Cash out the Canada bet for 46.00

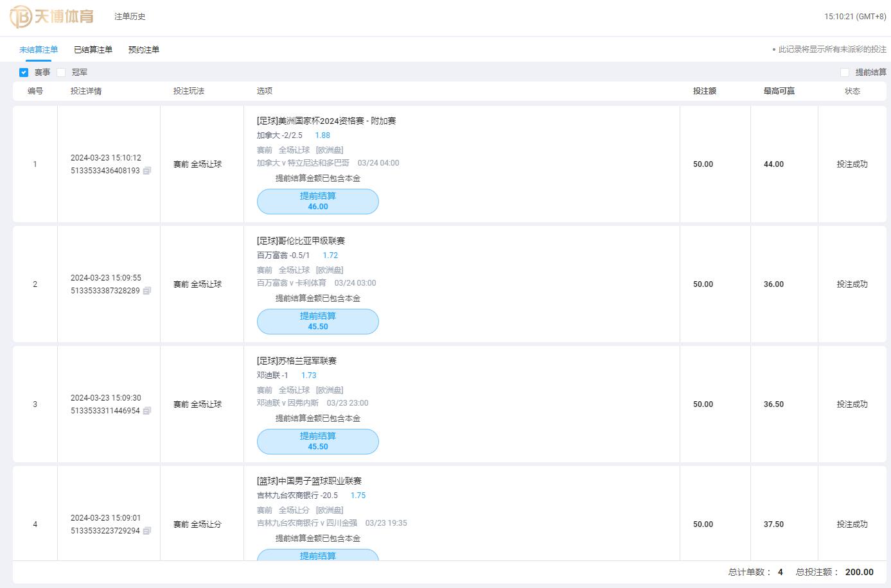pyautogui.click(x=318, y=202)
